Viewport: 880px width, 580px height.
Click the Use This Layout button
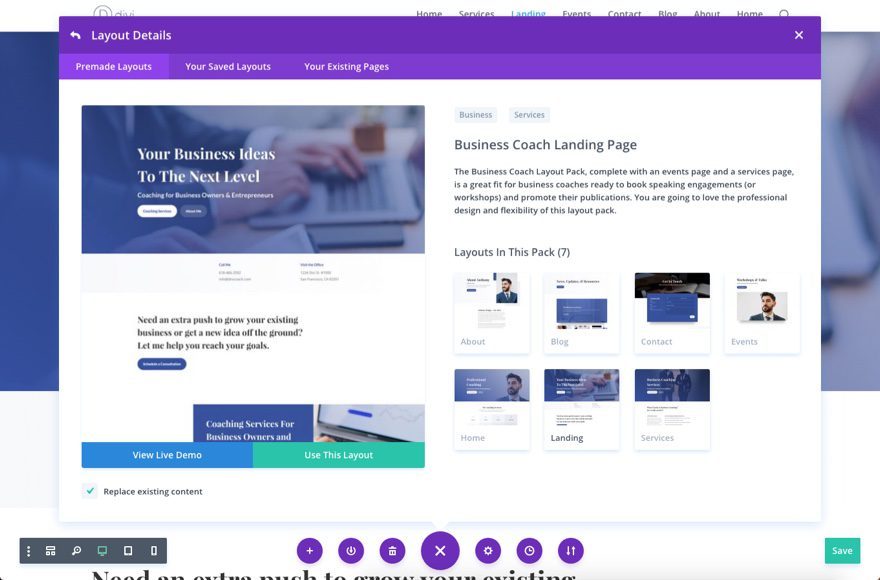338,455
